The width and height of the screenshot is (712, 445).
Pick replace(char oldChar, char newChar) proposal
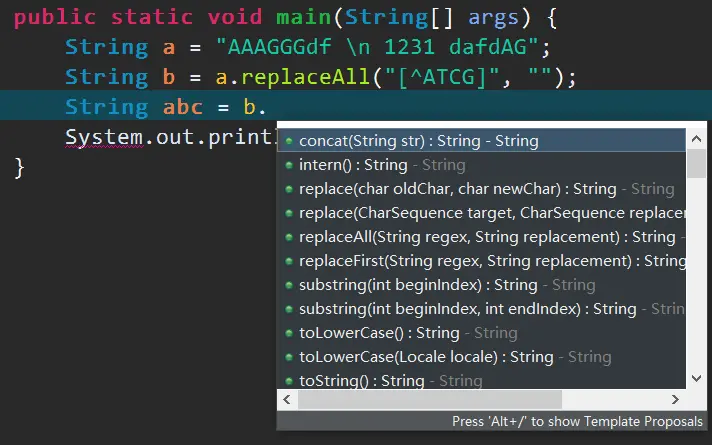(481, 189)
